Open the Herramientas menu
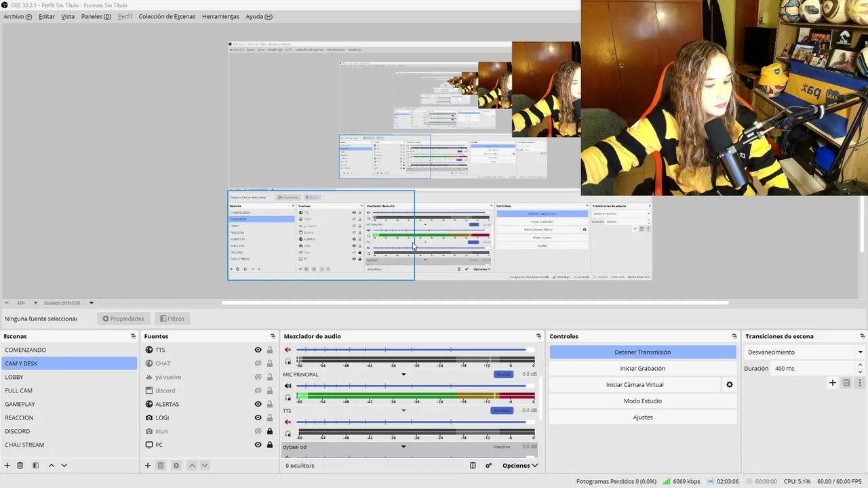Viewport: 868px width, 488px height. pos(220,16)
